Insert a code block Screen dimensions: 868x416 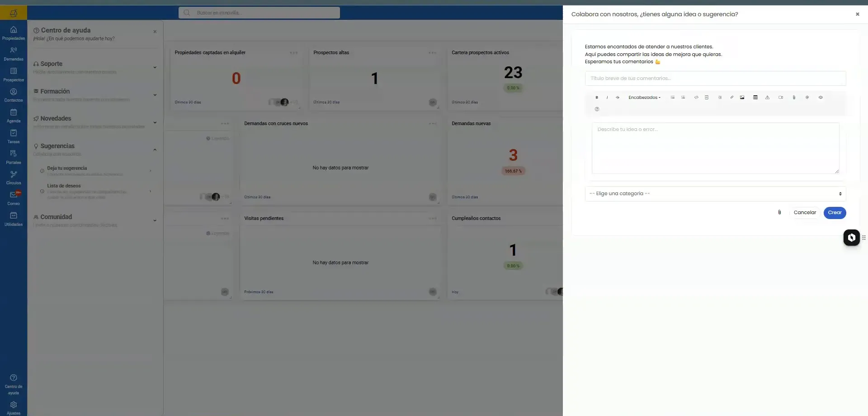(707, 98)
